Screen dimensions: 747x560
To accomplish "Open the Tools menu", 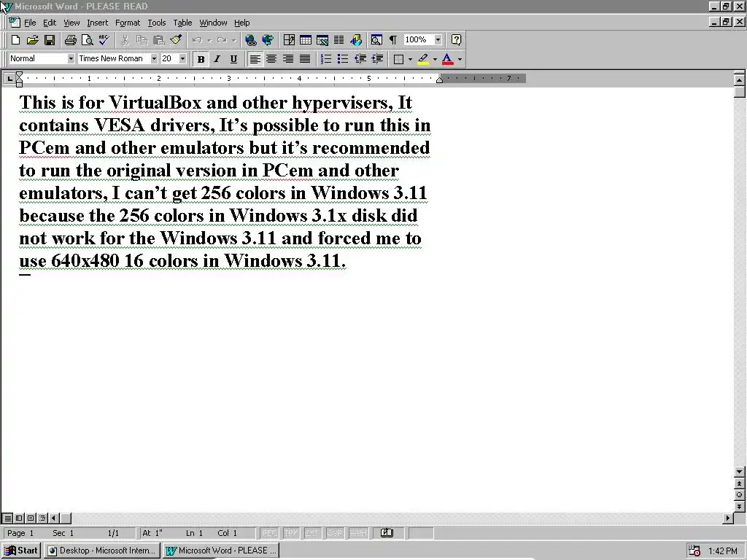I will click(x=156, y=23).
